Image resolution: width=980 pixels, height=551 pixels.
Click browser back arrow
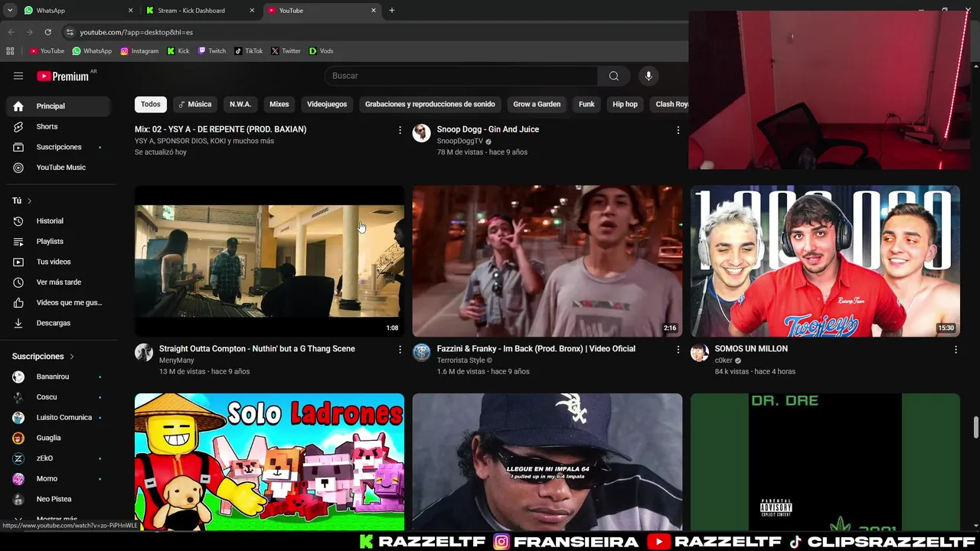coord(11,32)
